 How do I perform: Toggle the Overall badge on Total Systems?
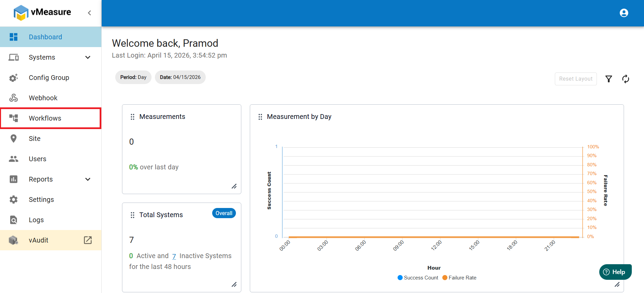pyautogui.click(x=224, y=213)
